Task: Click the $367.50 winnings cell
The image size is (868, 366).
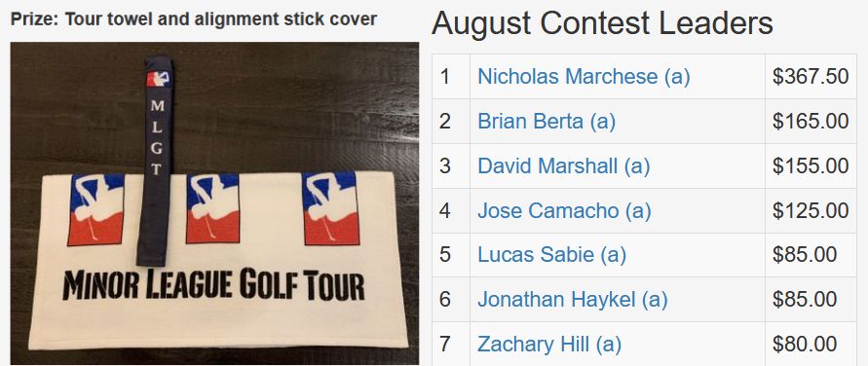Action: click(x=811, y=77)
